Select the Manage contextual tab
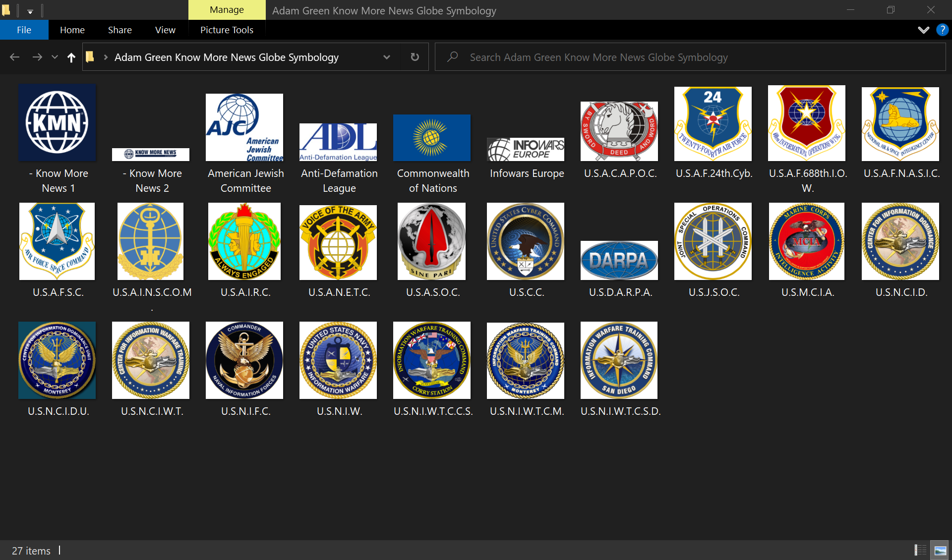This screenshot has width=952, height=560. click(227, 10)
